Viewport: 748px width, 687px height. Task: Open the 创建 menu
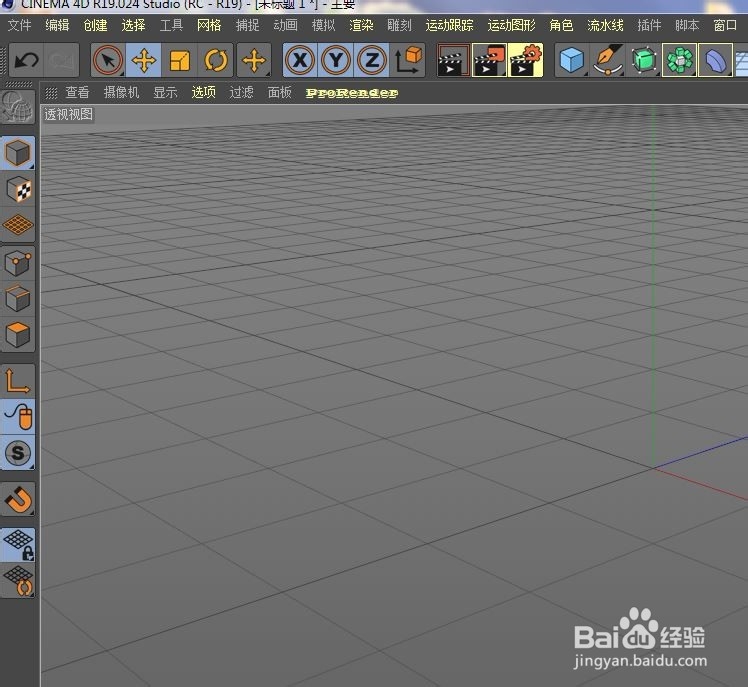95,25
